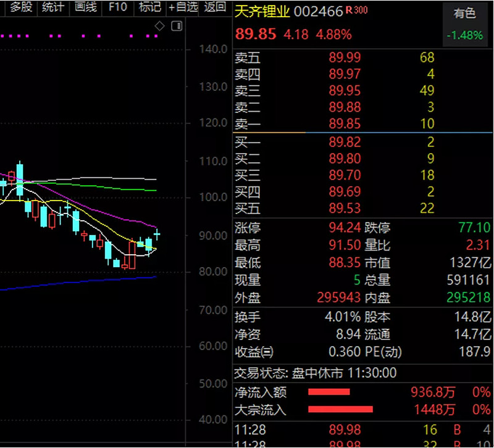Click the 统计 statistics button
Viewport: 494px width, 448px height.
[x=53, y=7]
